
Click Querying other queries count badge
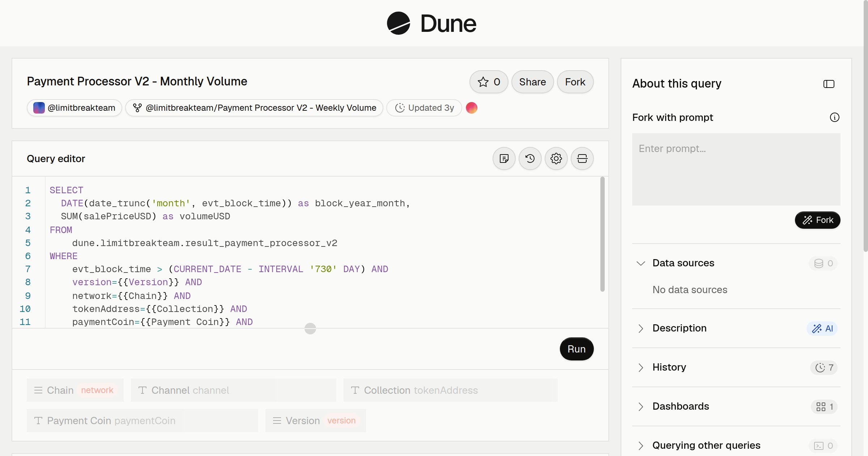tap(823, 446)
